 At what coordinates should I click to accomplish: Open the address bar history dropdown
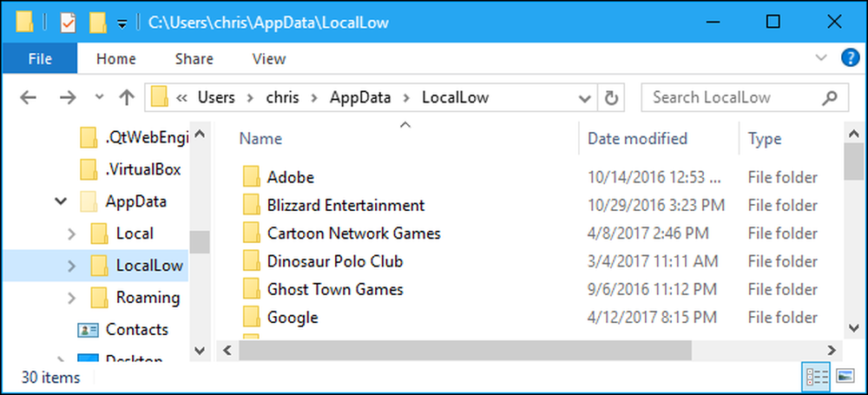[x=584, y=99]
